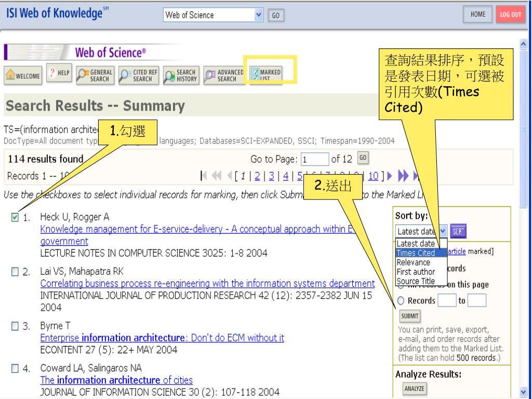Viewport: 532px width, 399px height.
Task: Click scrollbar up arrow
Action: (x=523, y=44)
